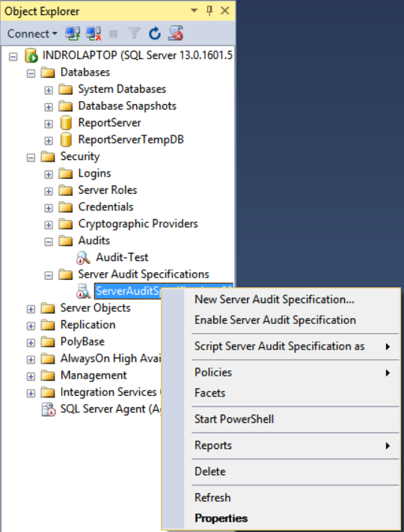Click the Databases folder icon
404x532 pixels.
48,73
